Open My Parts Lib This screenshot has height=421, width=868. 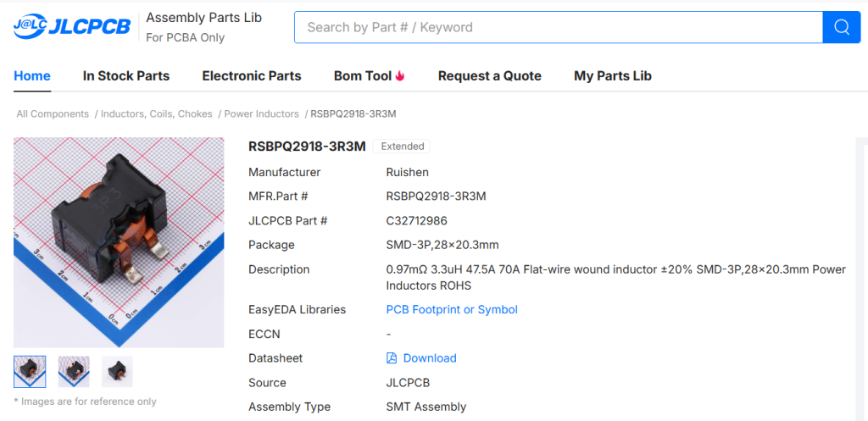612,76
